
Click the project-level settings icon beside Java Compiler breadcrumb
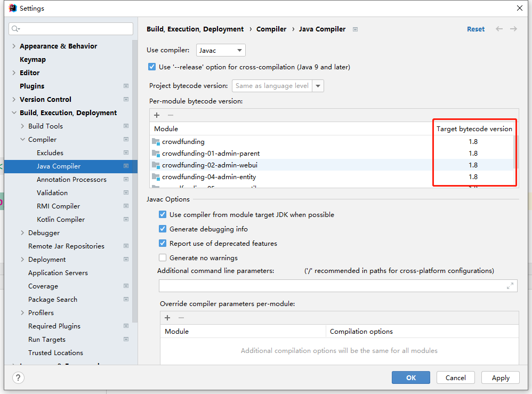[x=356, y=29]
